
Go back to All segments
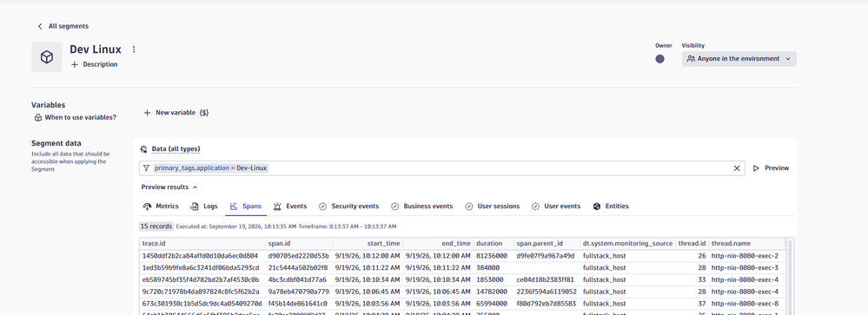pyautogui.click(x=63, y=26)
